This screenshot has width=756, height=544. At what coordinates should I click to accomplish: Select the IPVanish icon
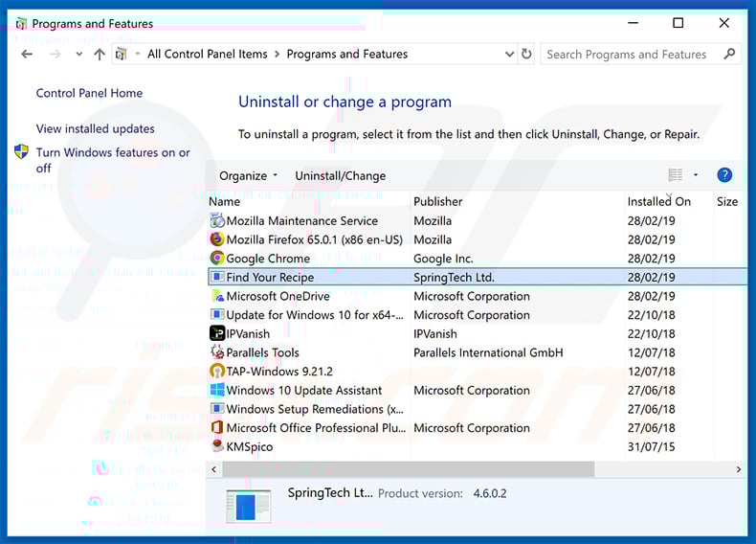(x=217, y=333)
